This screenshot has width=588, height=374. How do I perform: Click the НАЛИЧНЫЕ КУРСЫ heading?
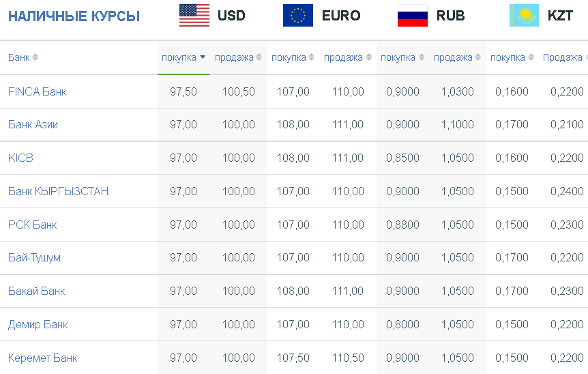(x=74, y=16)
